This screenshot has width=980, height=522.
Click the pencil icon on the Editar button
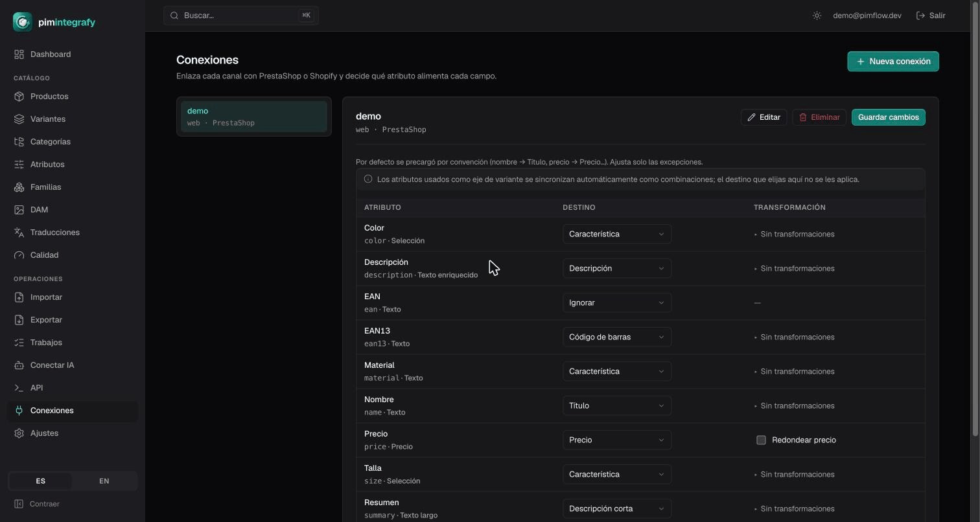pos(752,117)
